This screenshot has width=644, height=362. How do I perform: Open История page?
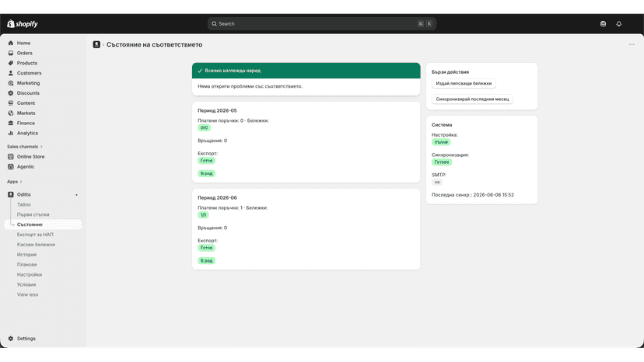pyautogui.click(x=26, y=255)
